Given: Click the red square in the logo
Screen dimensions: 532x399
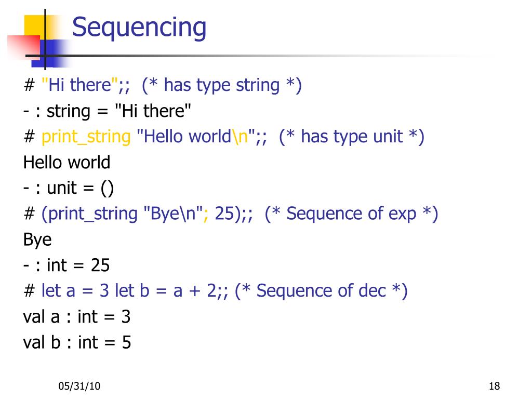Looking at the screenshot, I should (x=24, y=47).
